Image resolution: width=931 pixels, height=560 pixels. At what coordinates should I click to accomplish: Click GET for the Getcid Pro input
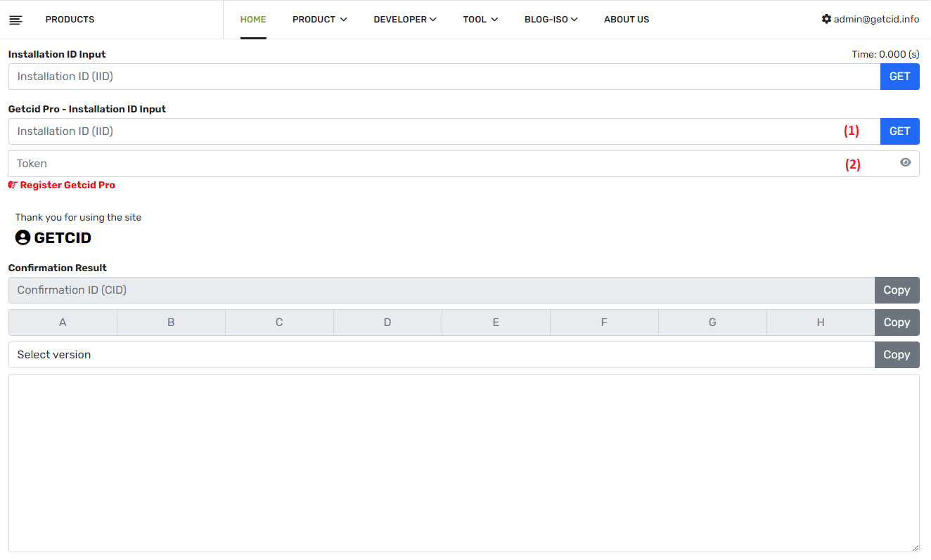point(900,131)
